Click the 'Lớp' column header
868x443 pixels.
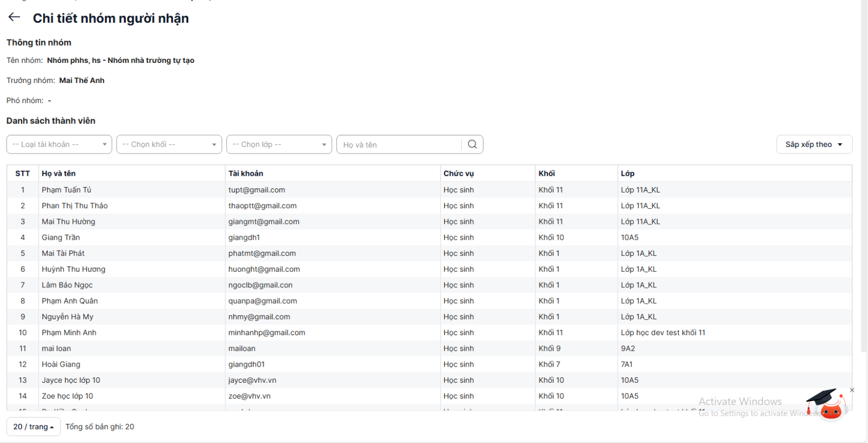(628, 174)
